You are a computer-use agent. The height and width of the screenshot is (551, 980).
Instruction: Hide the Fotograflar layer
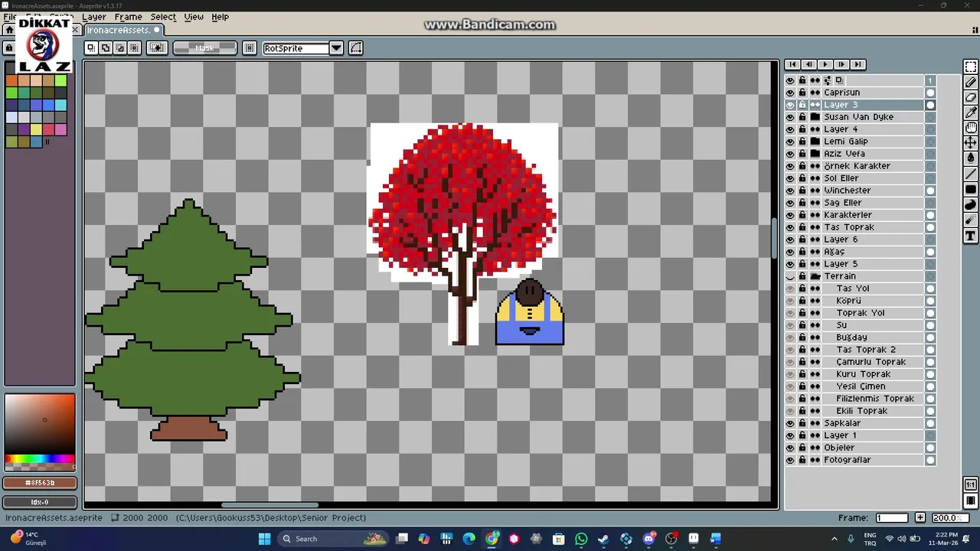790,460
